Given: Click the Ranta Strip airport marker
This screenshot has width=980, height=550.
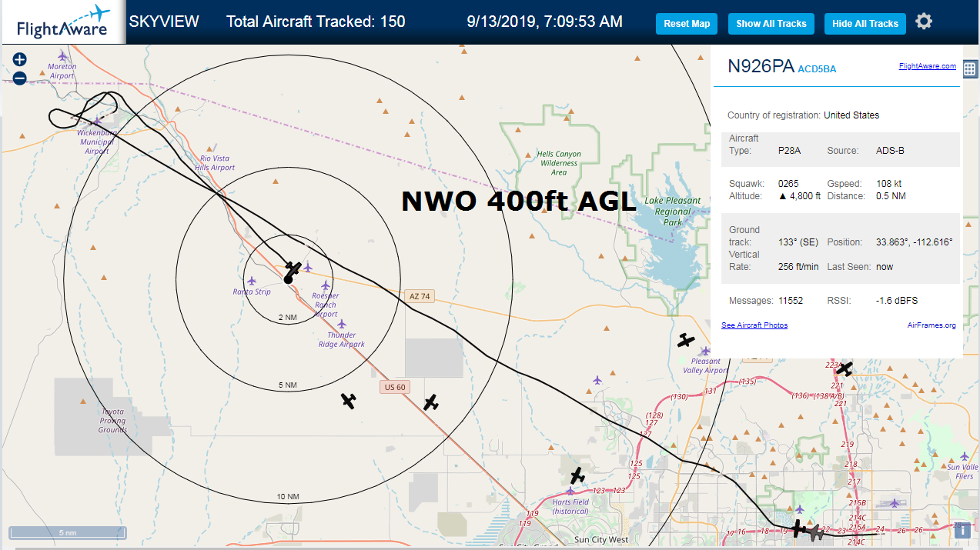Looking at the screenshot, I should pos(252,281).
